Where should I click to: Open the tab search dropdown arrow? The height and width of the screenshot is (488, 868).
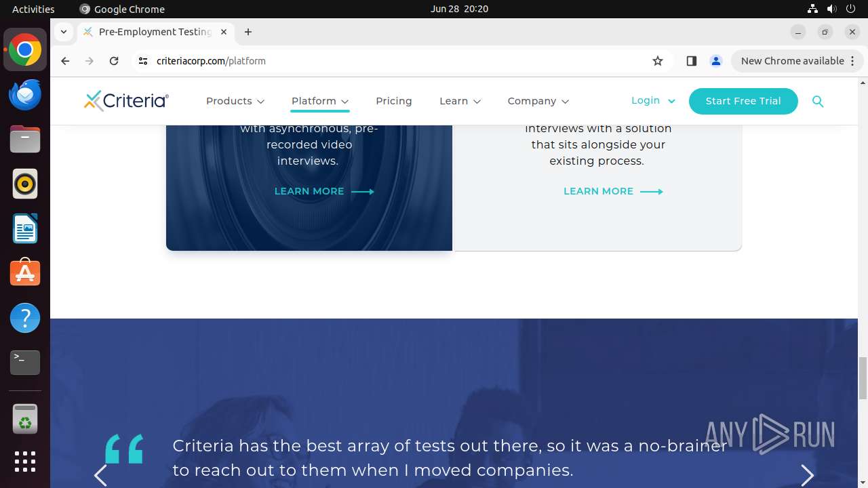(63, 32)
